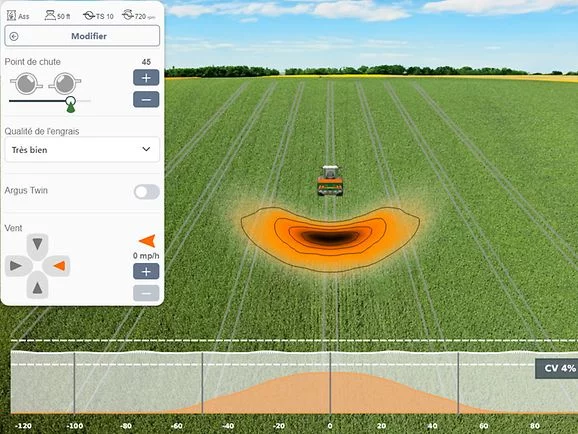Select the right spreading disc icon
The image size is (578, 434).
point(65,83)
